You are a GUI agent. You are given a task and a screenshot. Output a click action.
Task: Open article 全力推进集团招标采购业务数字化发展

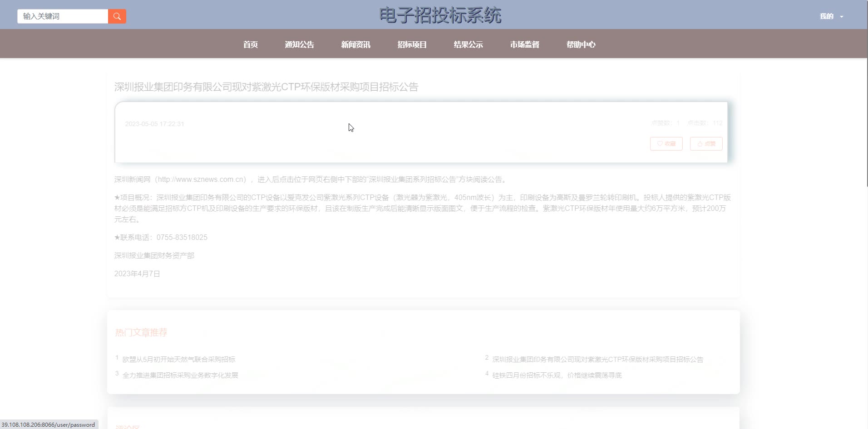(180, 375)
